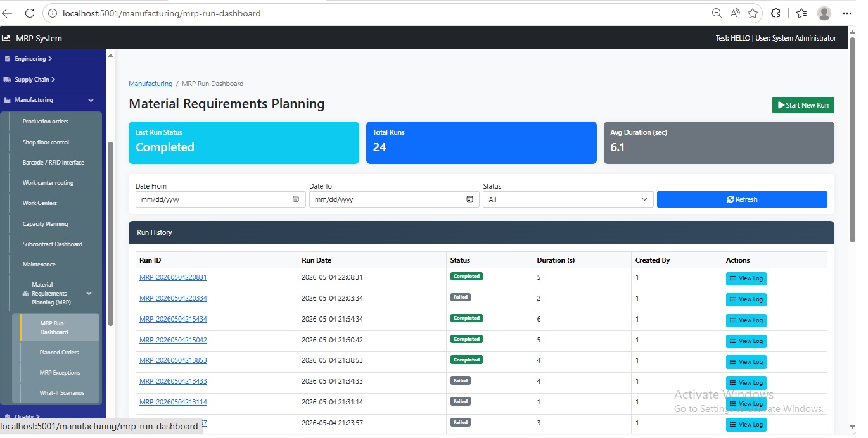This screenshot has height=438, width=868.
Task: Click the Date To input field
Action: (394, 199)
